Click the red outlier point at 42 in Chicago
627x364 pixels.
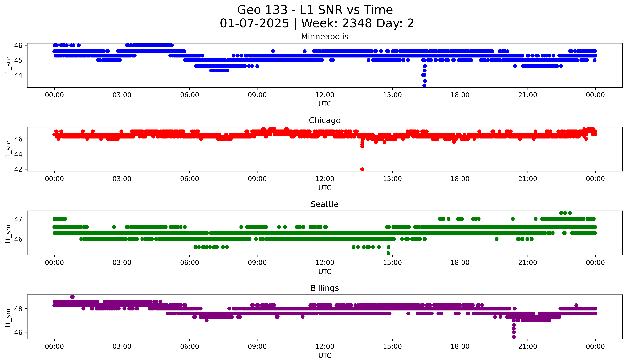pos(362,169)
